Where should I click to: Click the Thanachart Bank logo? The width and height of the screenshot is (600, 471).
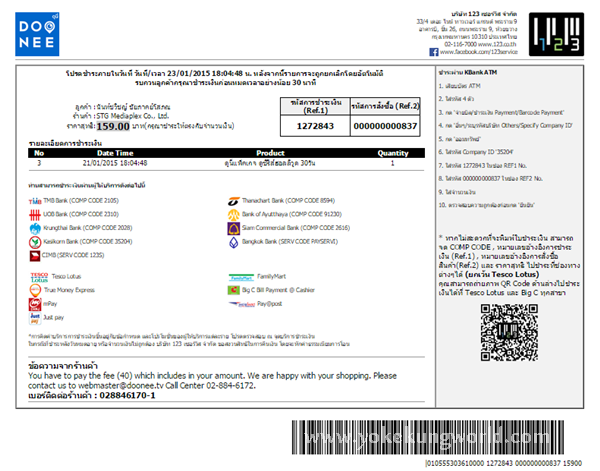pyautogui.click(x=234, y=200)
